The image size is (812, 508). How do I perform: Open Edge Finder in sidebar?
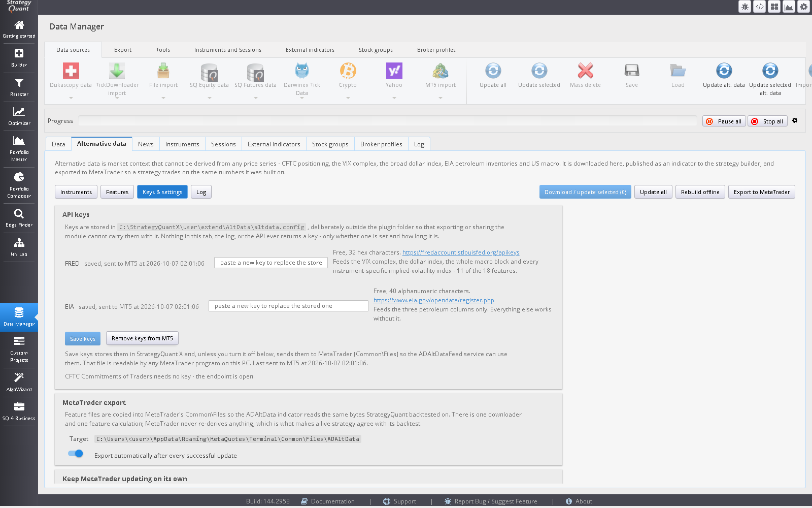(19, 218)
